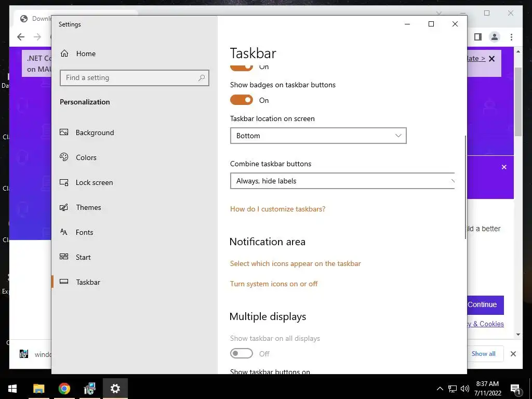The image size is (532, 399).
Task: Close the .NET announcement banner
Action: point(491,59)
